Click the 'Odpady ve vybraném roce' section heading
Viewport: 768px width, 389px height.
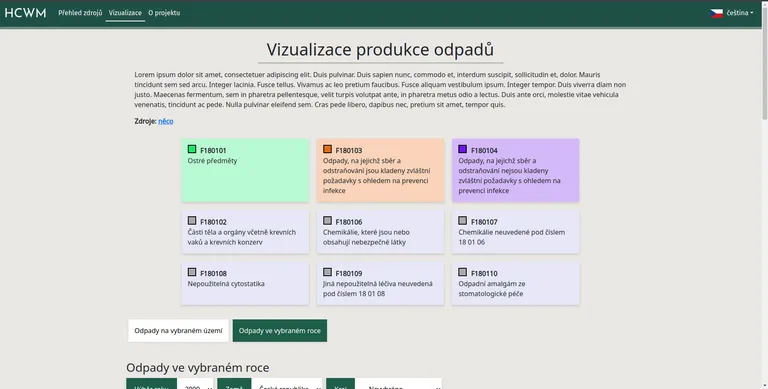[198, 367]
